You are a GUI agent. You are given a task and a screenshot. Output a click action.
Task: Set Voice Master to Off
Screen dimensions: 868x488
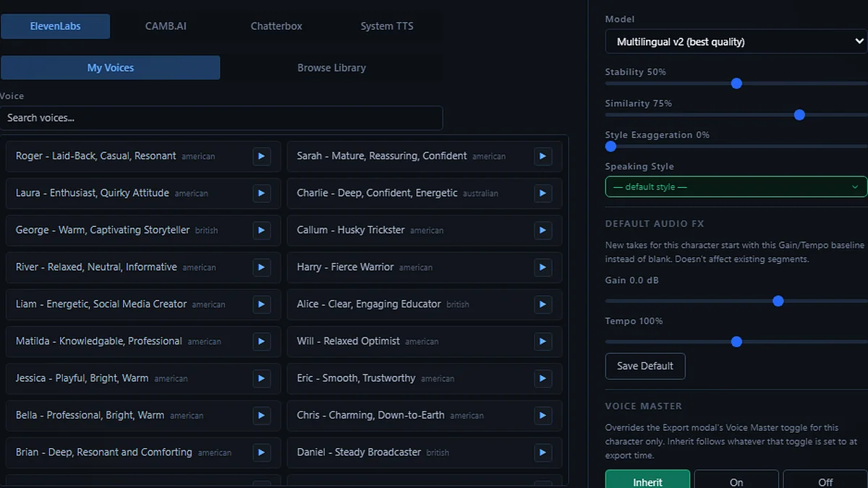[825, 479]
